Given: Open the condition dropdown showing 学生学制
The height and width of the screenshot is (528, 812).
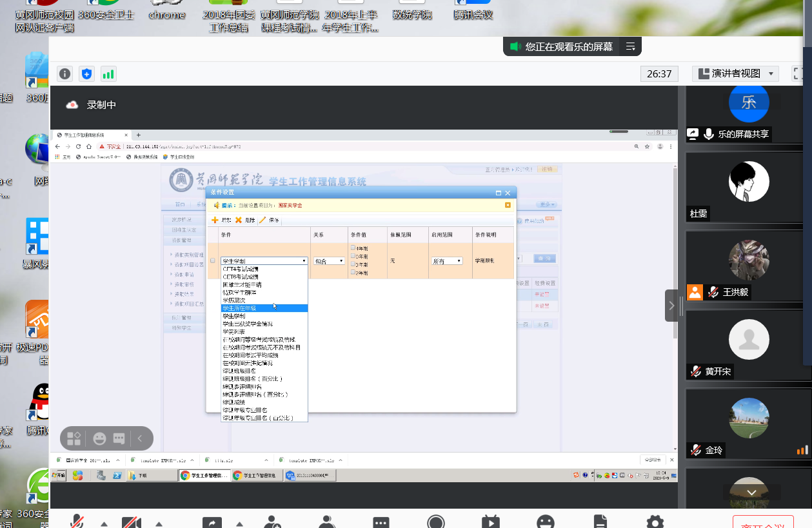Looking at the screenshot, I should [x=264, y=261].
